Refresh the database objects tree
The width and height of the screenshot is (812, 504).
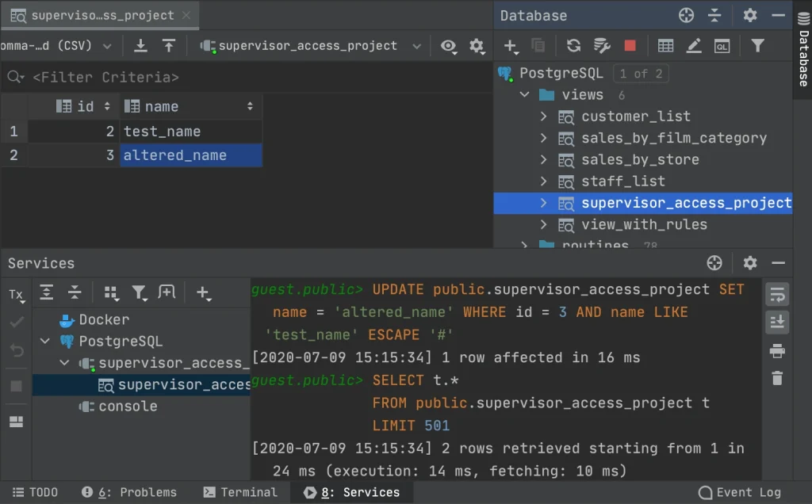coord(573,45)
